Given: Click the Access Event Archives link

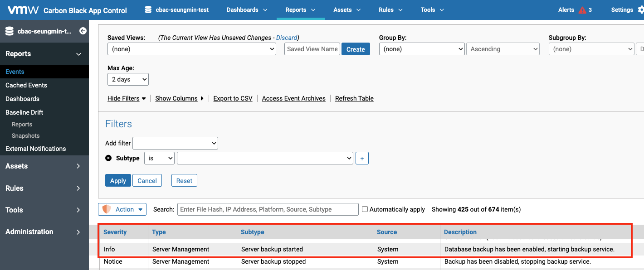Looking at the screenshot, I should click(294, 98).
